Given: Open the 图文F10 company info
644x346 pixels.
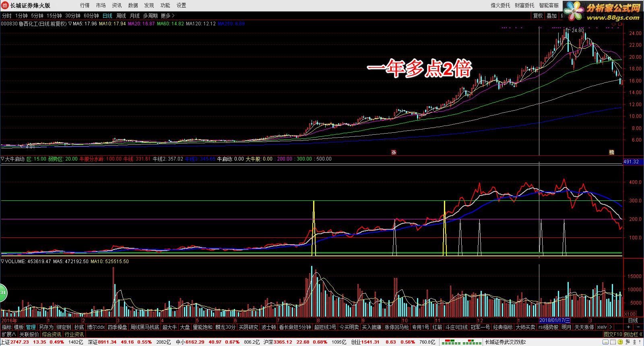Looking at the screenshot, I should 613,334.
